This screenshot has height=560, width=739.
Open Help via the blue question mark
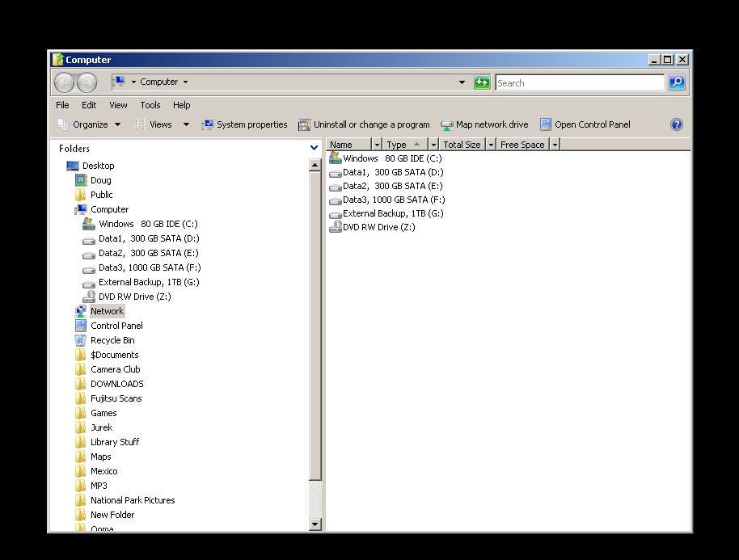pyautogui.click(x=676, y=124)
